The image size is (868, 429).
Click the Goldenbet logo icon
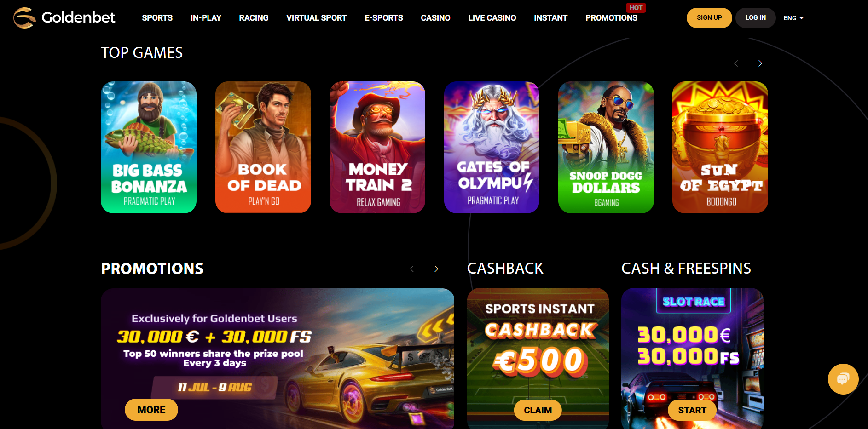point(24,18)
